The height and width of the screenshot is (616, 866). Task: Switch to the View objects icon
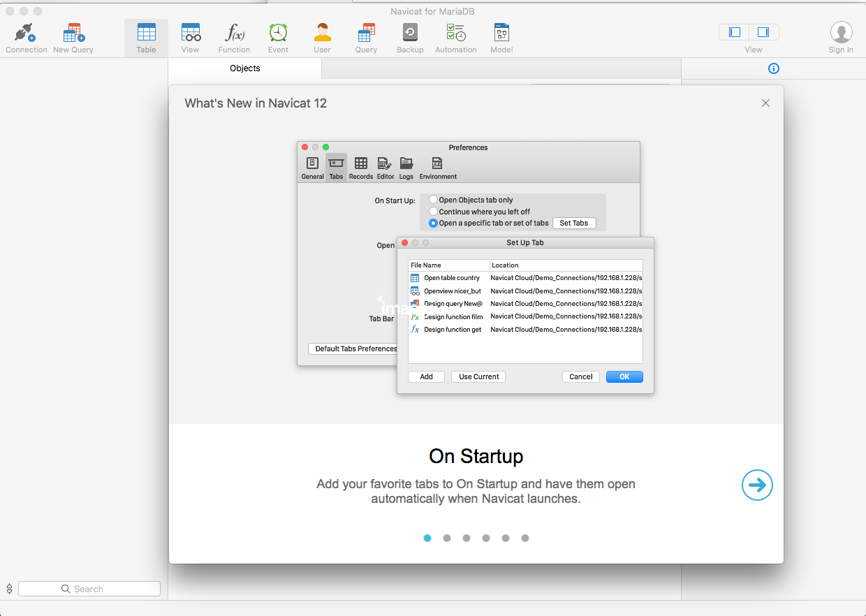191,38
